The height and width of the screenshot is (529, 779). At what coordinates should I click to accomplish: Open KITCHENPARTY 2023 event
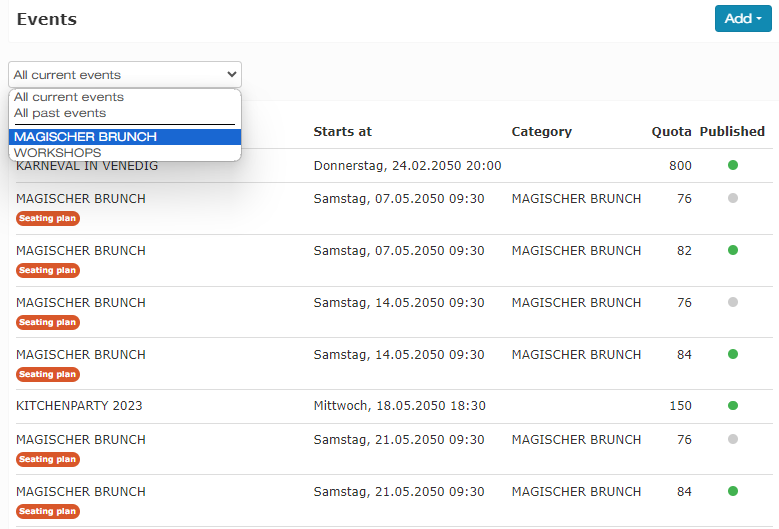[79, 406]
